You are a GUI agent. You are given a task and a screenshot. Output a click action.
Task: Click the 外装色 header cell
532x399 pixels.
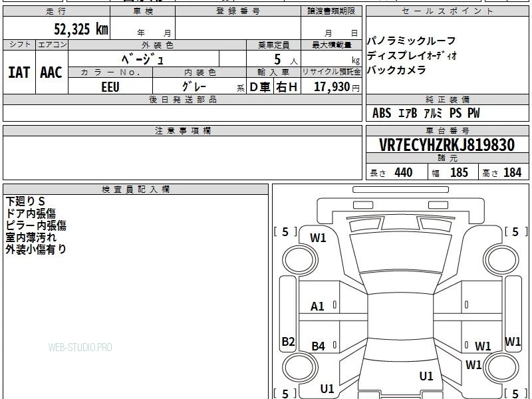[157, 45]
